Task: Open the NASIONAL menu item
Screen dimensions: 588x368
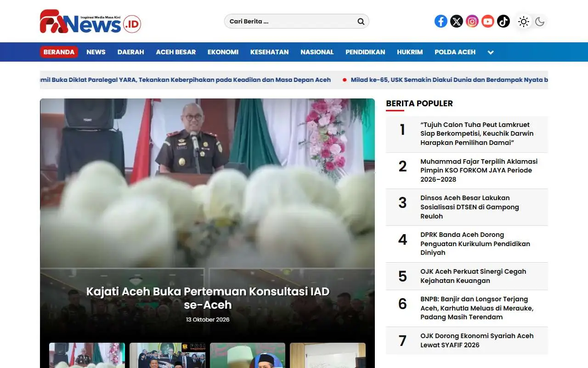Action: (317, 52)
